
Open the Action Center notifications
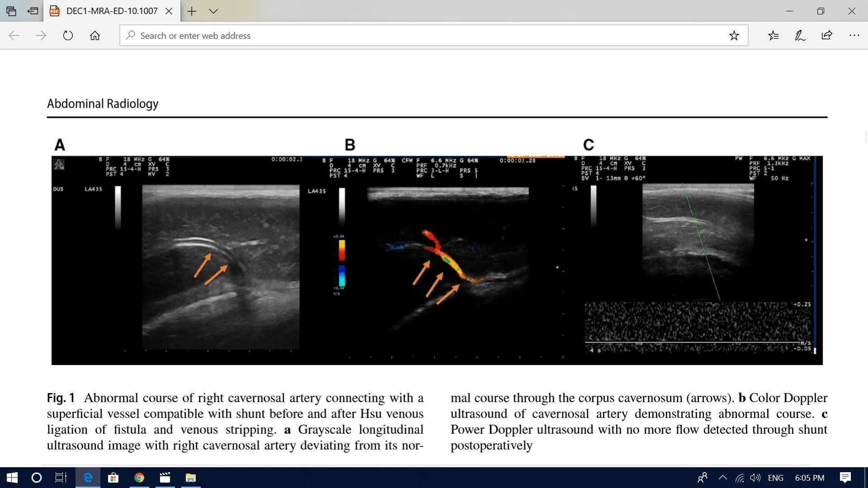(x=845, y=478)
